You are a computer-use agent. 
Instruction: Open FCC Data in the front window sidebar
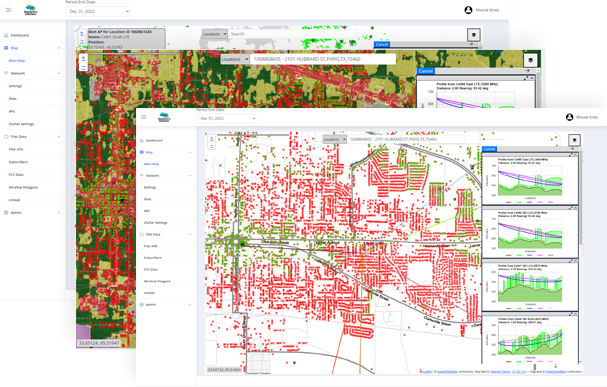point(151,269)
